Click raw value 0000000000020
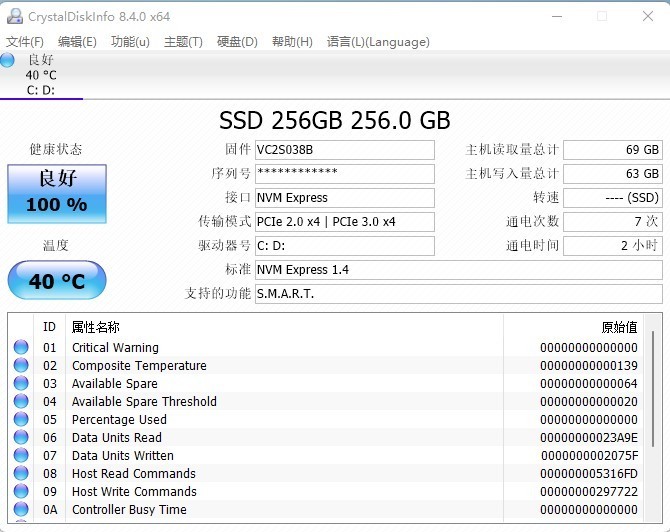670x532 pixels. click(x=589, y=401)
